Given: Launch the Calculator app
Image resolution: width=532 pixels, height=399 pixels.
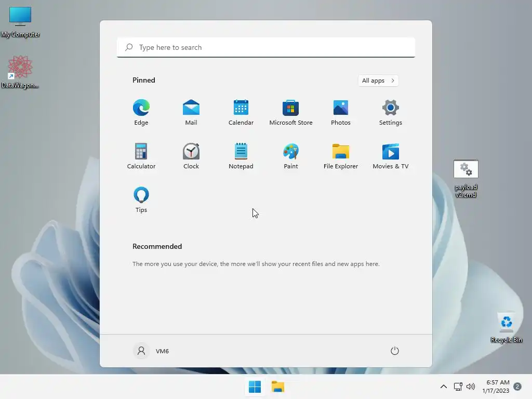Looking at the screenshot, I should [x=141, y=156].
